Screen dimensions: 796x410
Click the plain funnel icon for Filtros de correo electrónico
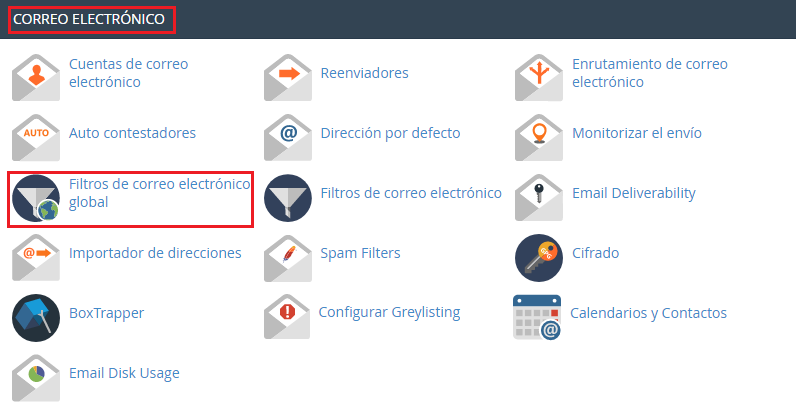(288, 198)
